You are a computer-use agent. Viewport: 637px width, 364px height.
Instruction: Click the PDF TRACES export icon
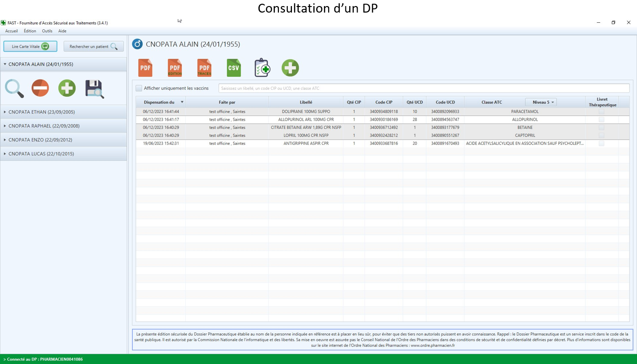coord(204,68)
